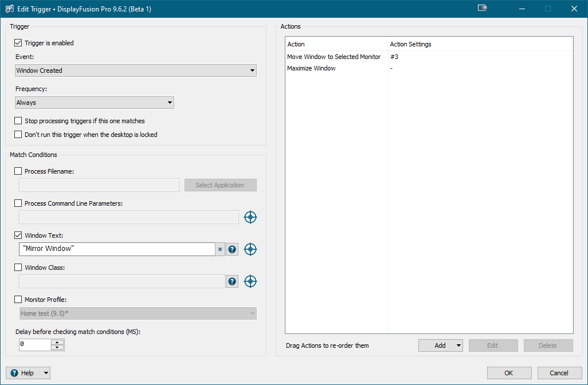
Task: Click the DisplayFusion app icon in title bar
Action: coord(10,9)
